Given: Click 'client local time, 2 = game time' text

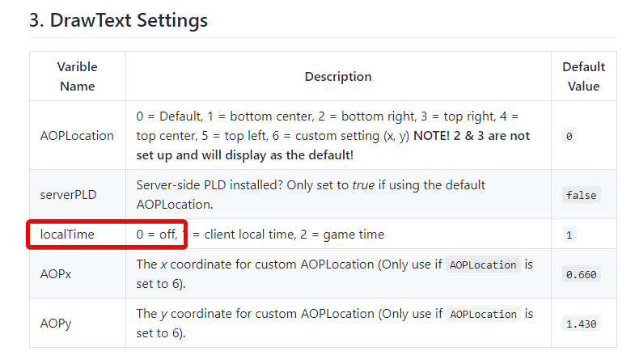Looking at the screenshot, I should pos(294,235).
